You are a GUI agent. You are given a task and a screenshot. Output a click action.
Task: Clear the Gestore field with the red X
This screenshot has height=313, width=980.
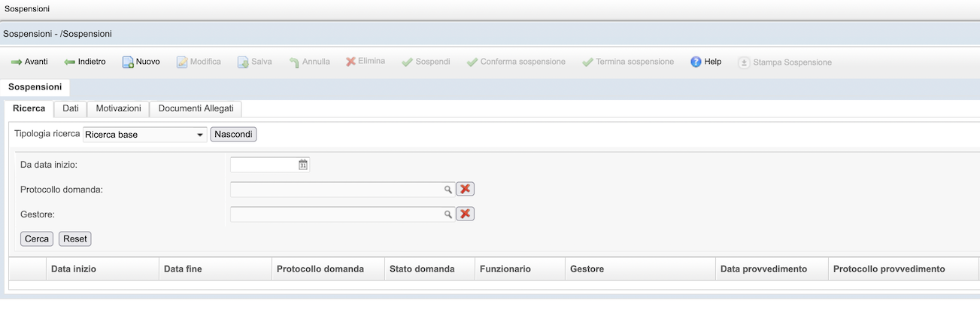tap(466, 214)
